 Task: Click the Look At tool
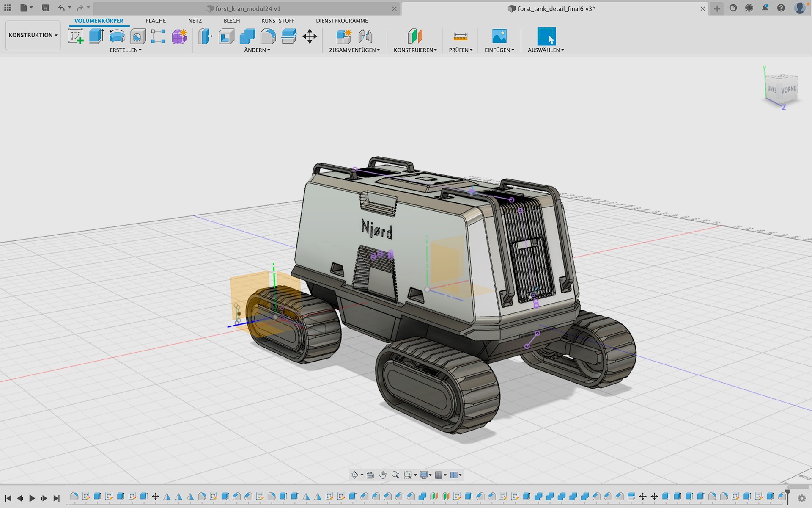(370, 475)
